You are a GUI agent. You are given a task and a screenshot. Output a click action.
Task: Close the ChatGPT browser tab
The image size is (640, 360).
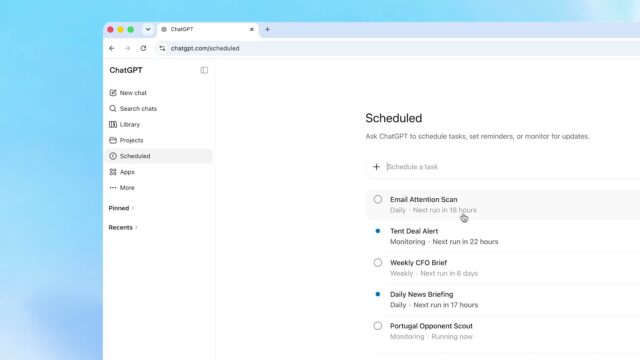pos(251,29)
